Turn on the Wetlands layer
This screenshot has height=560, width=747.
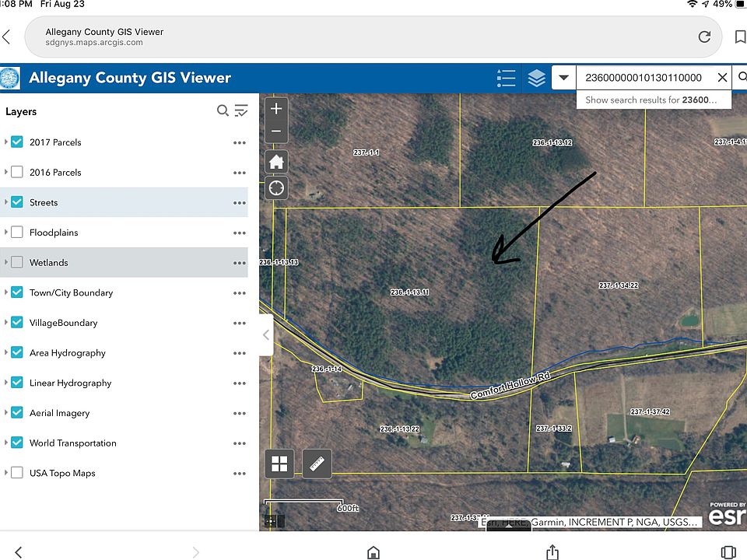[x=17, y=263]
